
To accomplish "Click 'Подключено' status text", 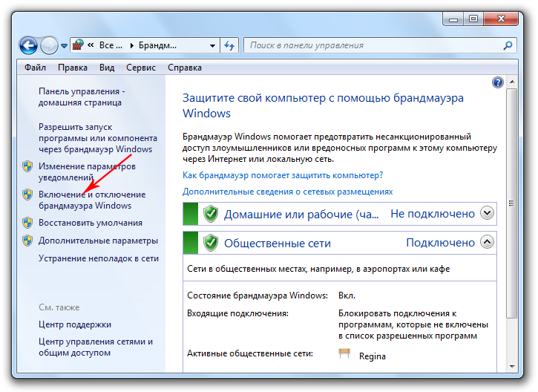I will [x=441, y=243].
